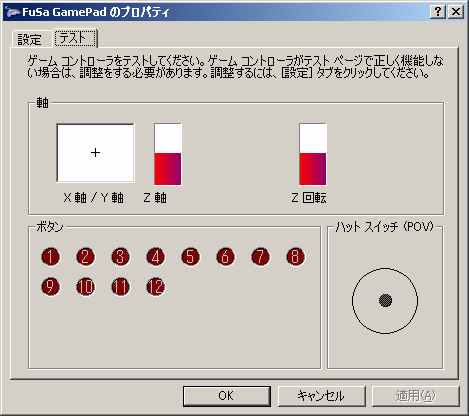469x416 pixels.
Task: Click button indicator 12
Action: pyautogui.click(x=156, y=287)
